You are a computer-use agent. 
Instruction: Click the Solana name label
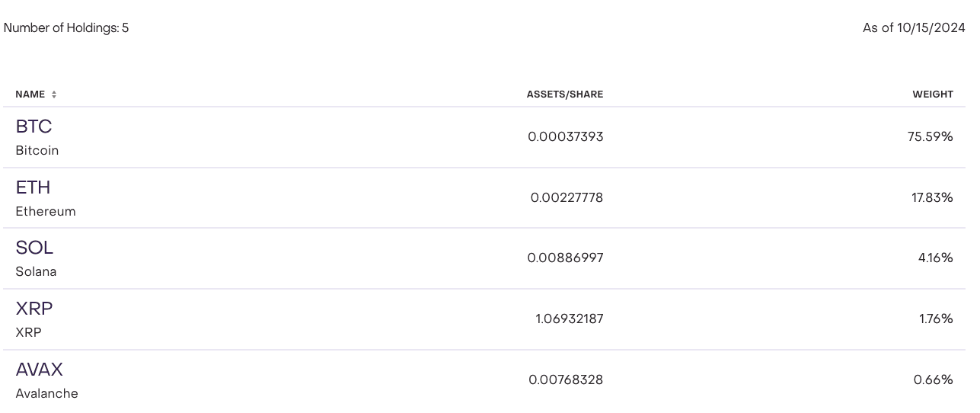pyautogui.click(x=36, y=272)
